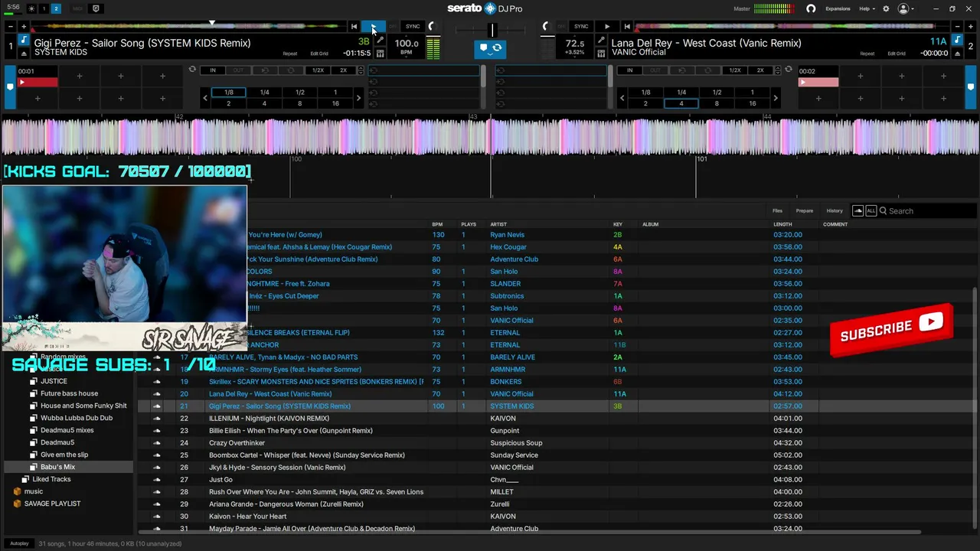Viewport: 980px width, 551px height.
Task: Select Future bass house crate
Action: tap(69, 393)
